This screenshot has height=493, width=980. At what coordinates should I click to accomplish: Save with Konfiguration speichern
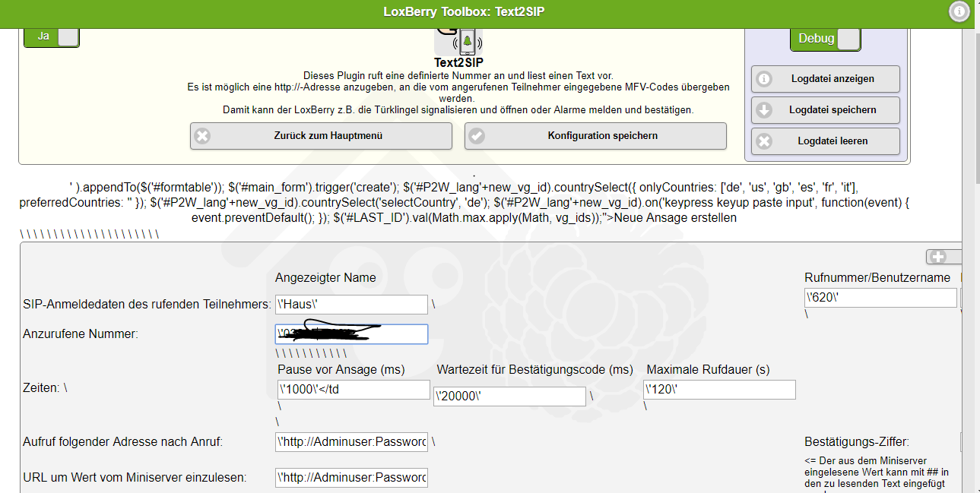coord(595,136)
